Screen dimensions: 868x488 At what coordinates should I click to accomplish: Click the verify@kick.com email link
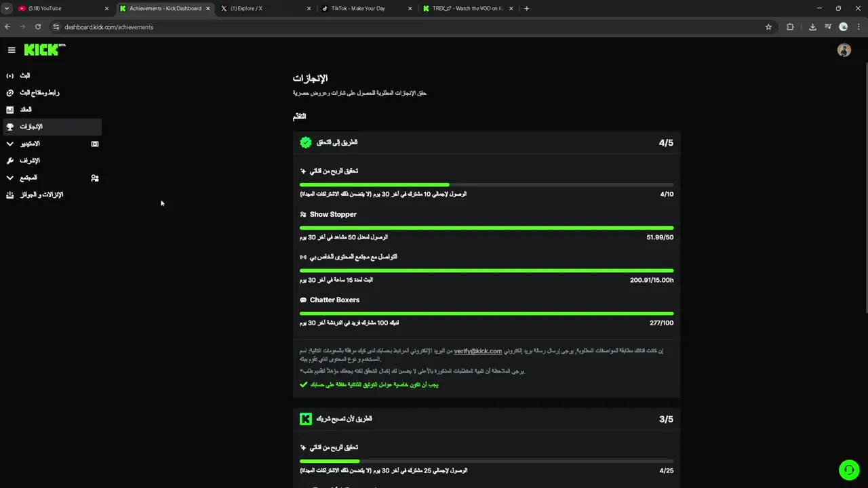477,351
